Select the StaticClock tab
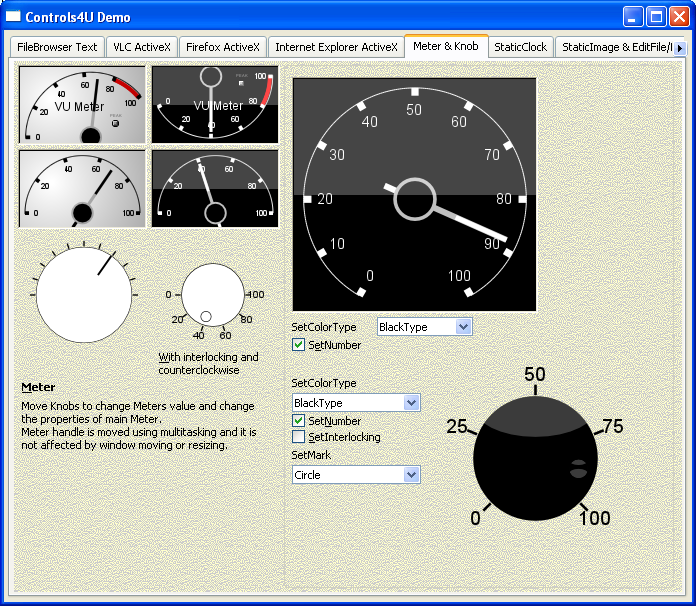The width and height of the screenshot is (696, 606). [x=520, y=47]
